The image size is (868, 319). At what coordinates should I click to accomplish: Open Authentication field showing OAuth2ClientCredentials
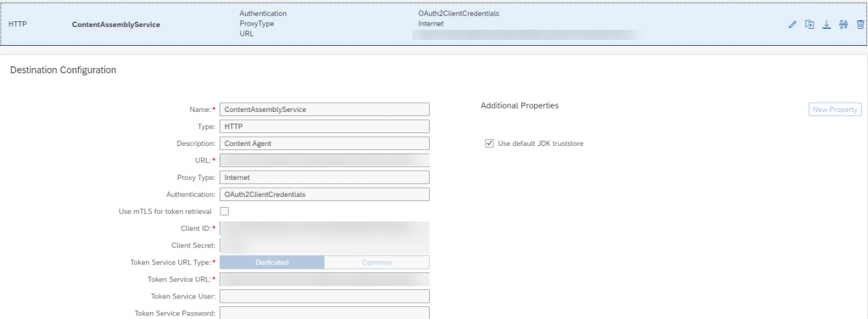pos(325,194)
